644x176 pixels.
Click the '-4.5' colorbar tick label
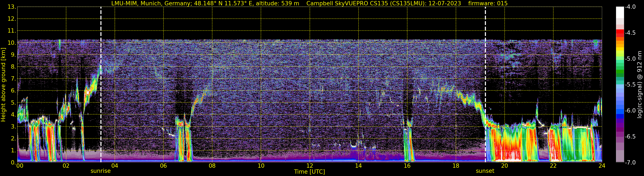tap(630, 33)
